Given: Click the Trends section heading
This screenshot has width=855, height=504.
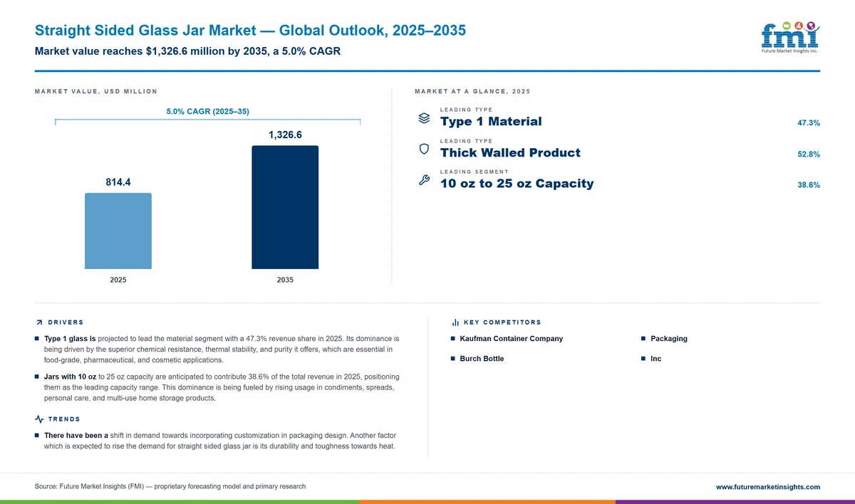Looking at the screenshot, I should 64,419.
